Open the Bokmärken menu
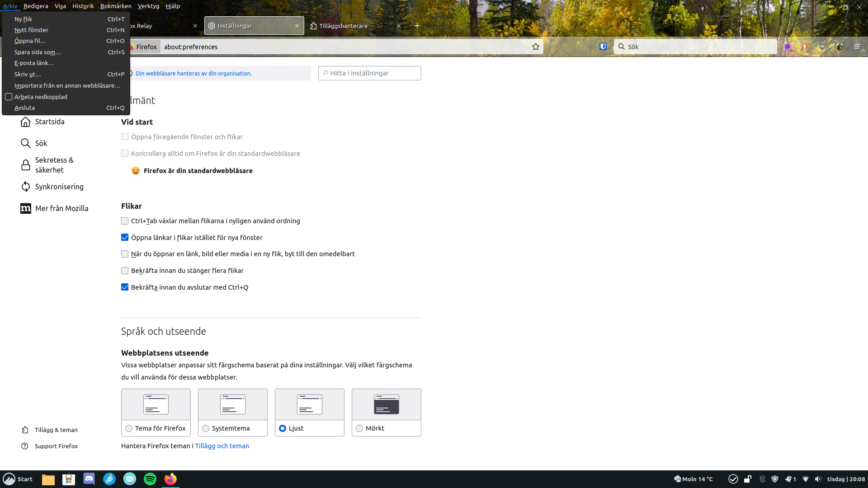Screen dimensions: 868x488 (116, 6)
